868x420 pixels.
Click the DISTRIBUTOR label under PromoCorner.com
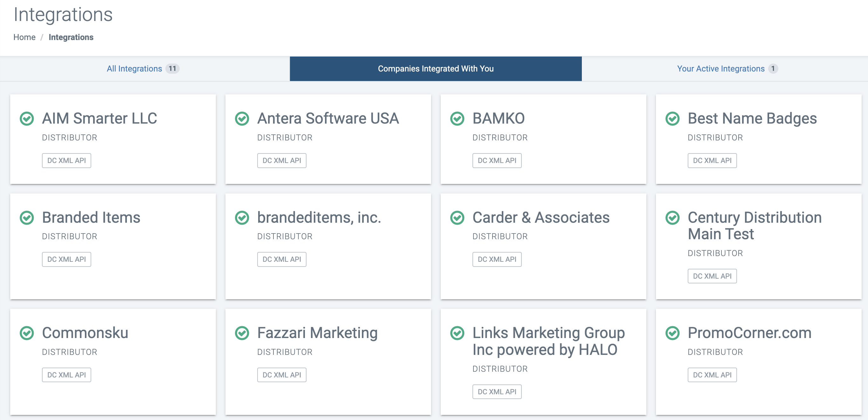pos(715,352)
